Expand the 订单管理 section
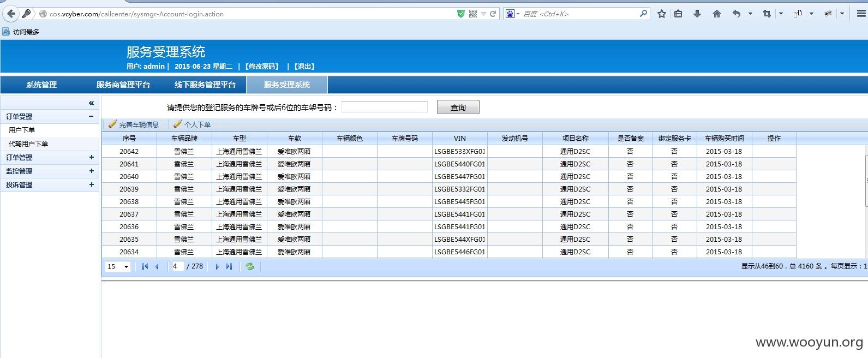The width and height of the screenshot is (868, 358). click(x=91, y=157)
